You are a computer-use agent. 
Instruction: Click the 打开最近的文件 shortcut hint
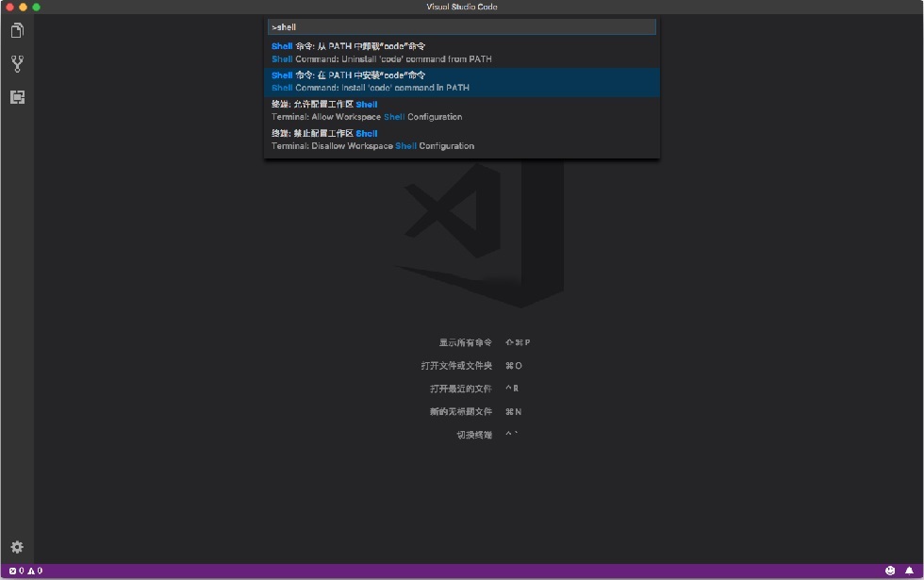(x=460, y=389)
